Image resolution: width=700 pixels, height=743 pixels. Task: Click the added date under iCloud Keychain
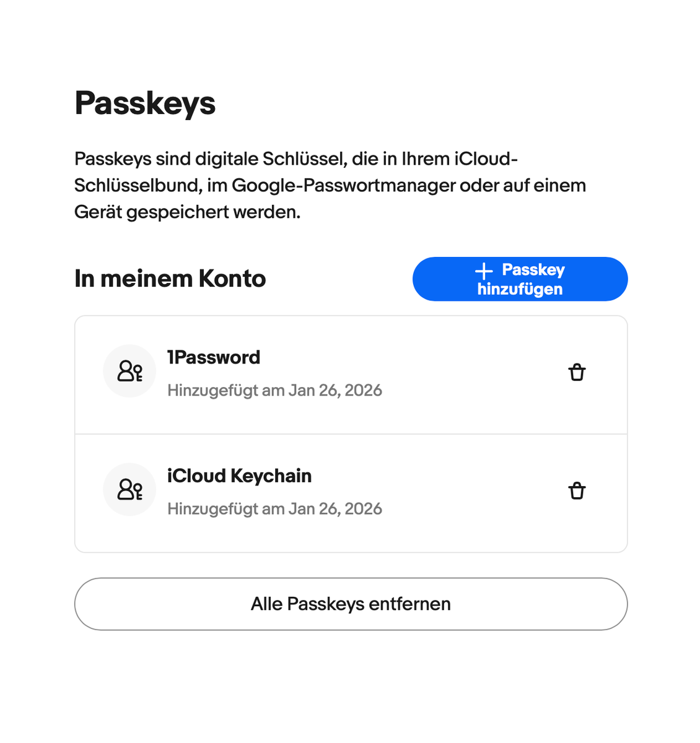pos(274,509)
